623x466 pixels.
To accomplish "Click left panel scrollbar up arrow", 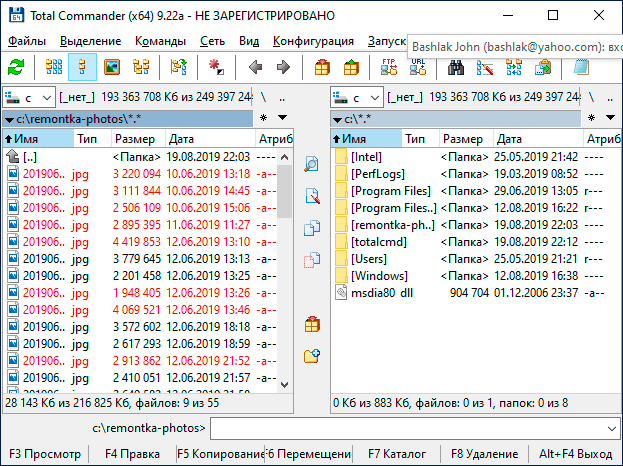I will [x=284, y=157].
